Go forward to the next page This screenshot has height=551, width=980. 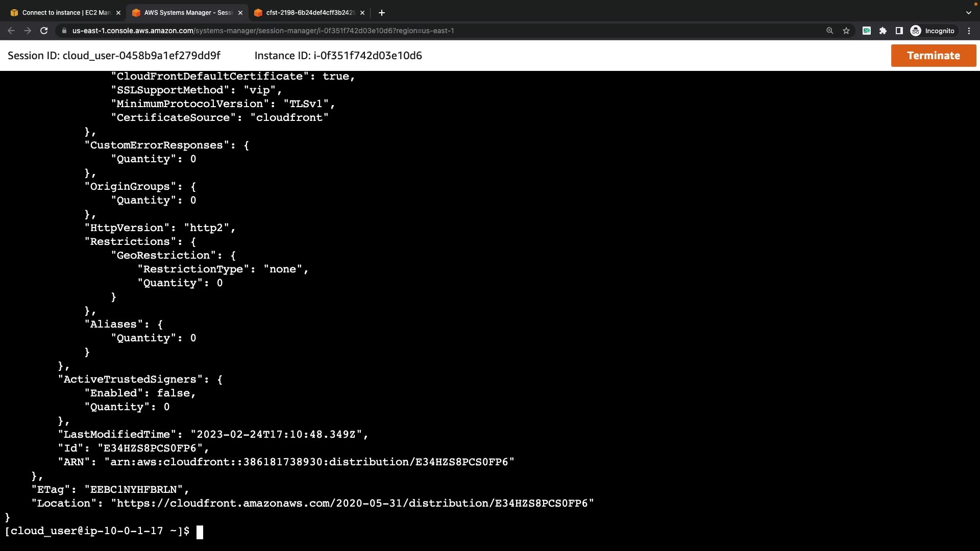click(28, 31)
